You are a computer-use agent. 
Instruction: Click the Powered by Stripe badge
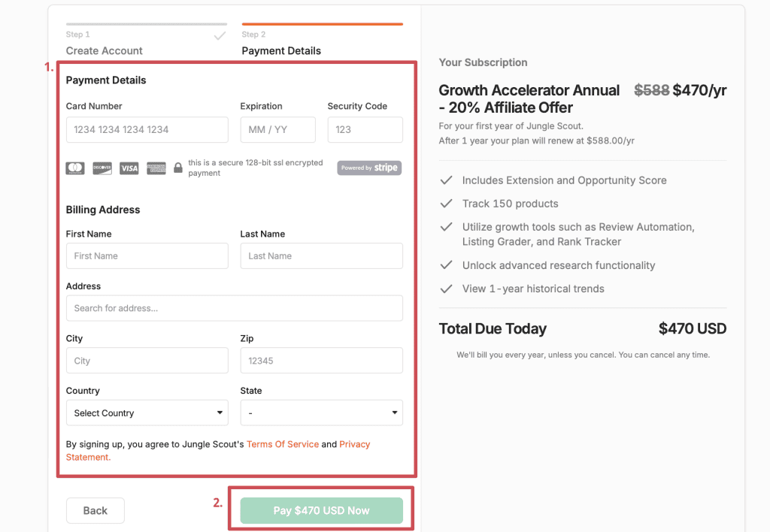(x=369, y=168)
